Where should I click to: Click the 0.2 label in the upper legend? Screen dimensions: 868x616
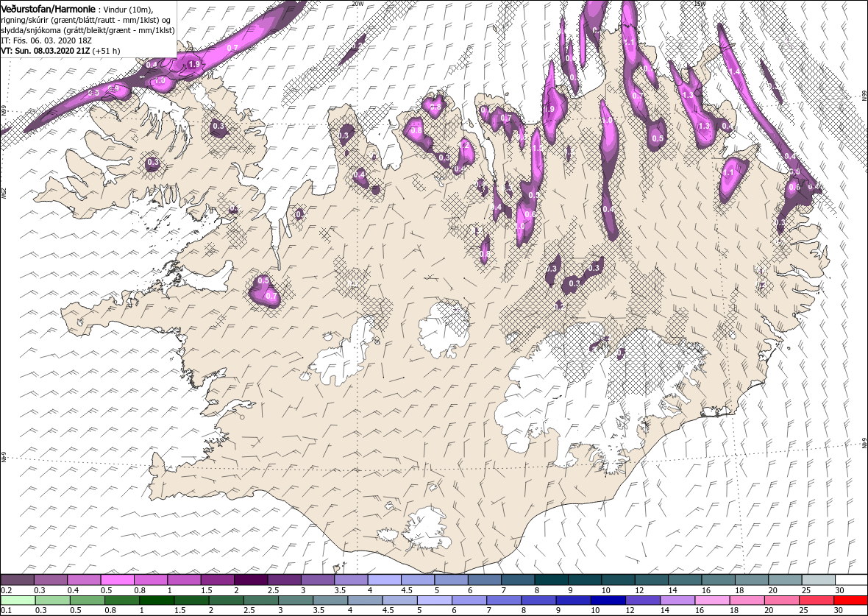click(x=6, y=590)
